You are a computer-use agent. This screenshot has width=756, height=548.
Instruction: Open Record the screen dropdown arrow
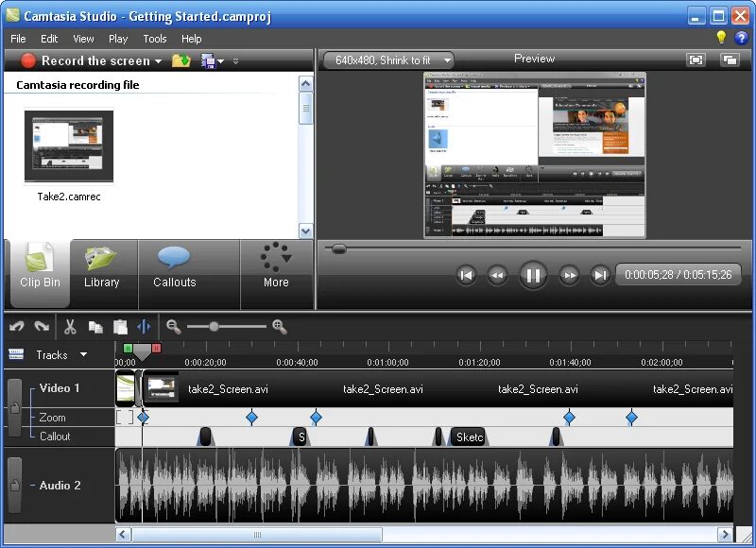[158, 61]
